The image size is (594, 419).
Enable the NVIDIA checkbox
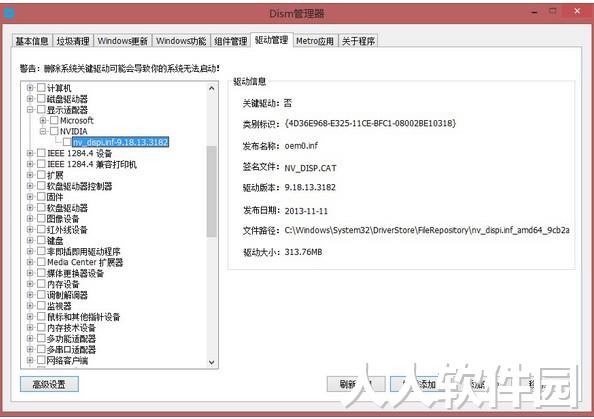click(x=54, y=131)
